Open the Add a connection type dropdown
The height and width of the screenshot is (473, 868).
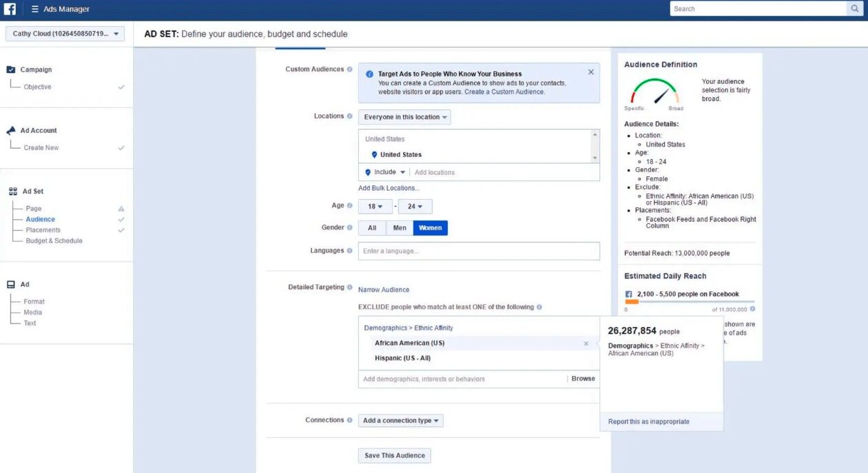coord(400,420)
